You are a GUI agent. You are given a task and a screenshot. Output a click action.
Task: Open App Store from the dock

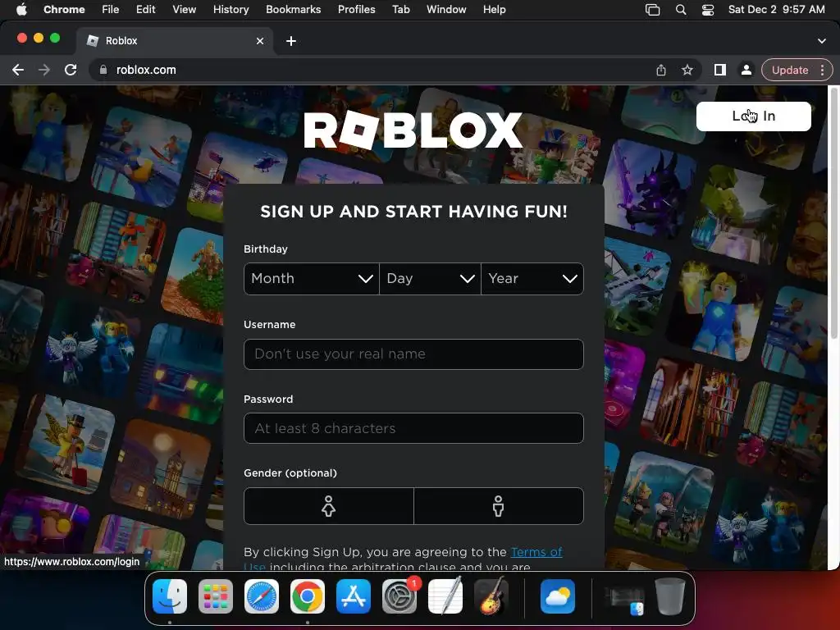tap(354, 596)
